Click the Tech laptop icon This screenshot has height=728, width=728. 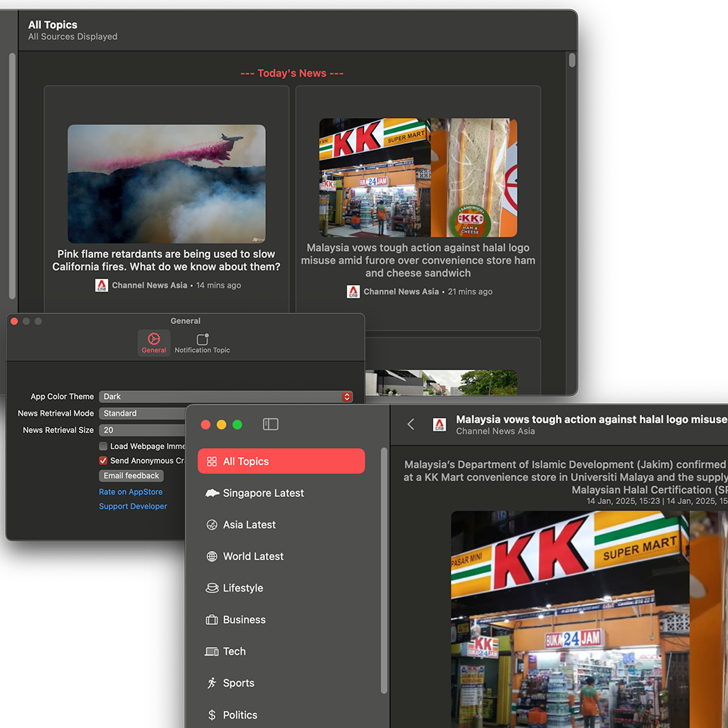click(x=212, y=651)
